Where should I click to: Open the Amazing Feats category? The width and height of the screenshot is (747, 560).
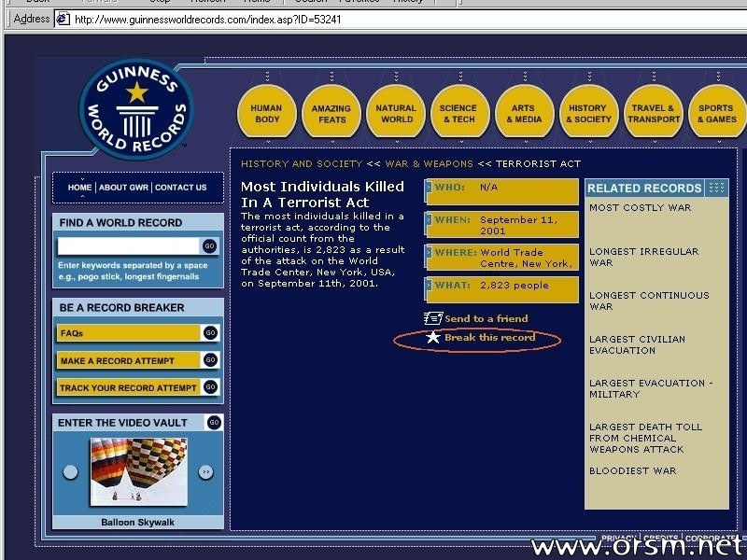pyautogui.click(x=331, y=112)
